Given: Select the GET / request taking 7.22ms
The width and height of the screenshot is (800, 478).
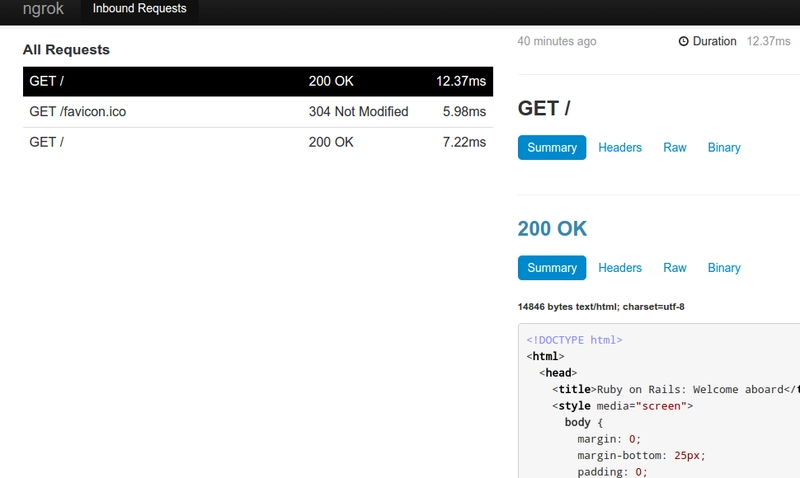Looking at the screenshot, I should [x=258, y=142].
